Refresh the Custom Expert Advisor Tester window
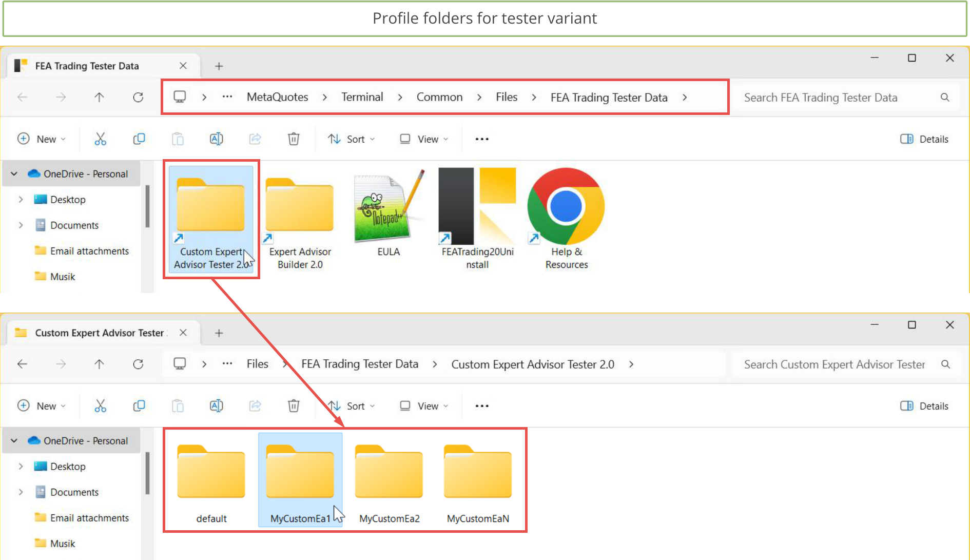This screenshot has width=970, height=560. click(138, 364)
